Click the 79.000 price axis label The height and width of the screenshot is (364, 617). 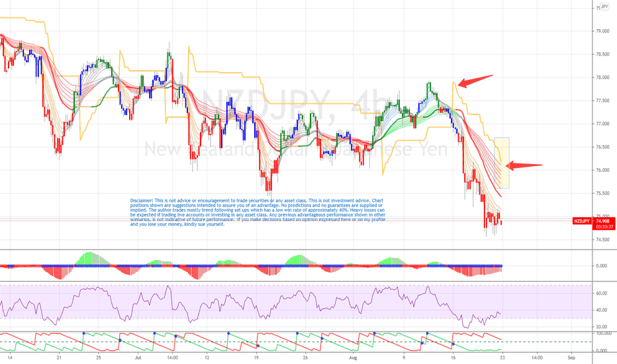[x=602, y=31]
